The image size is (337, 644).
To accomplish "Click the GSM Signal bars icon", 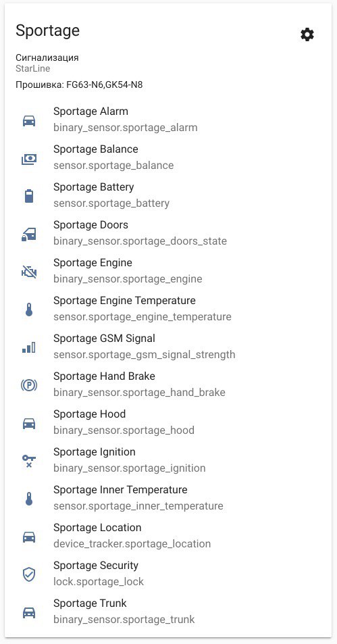I will (x=29, y=348).
